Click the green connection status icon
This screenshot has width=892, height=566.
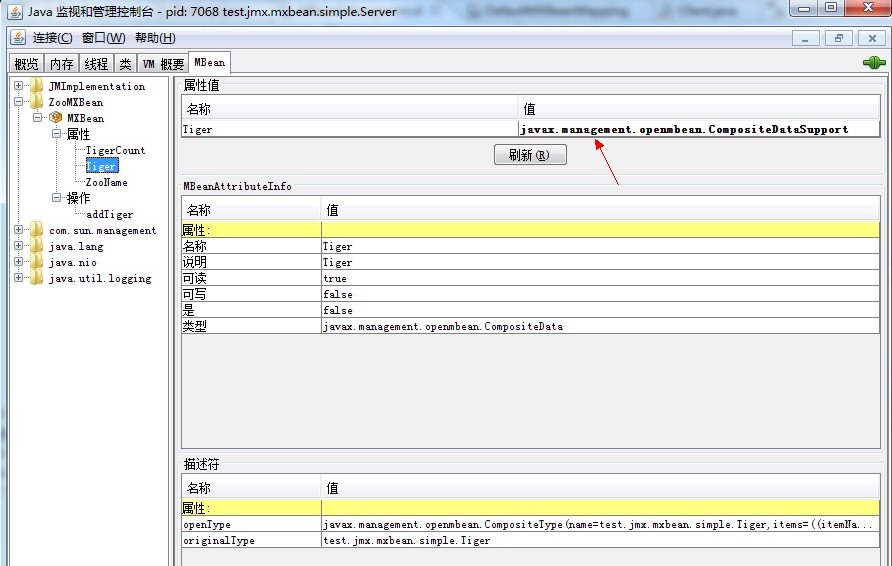click(874, 63)
